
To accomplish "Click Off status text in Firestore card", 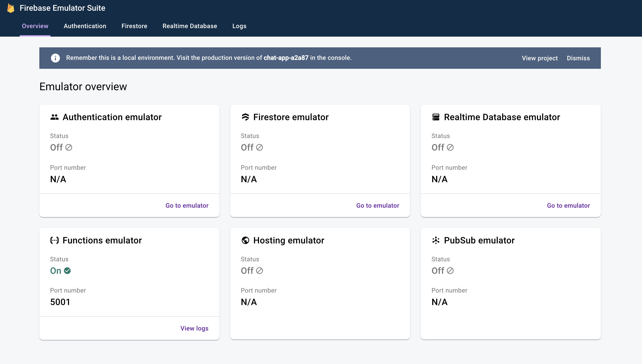I will tap(247, 148).
